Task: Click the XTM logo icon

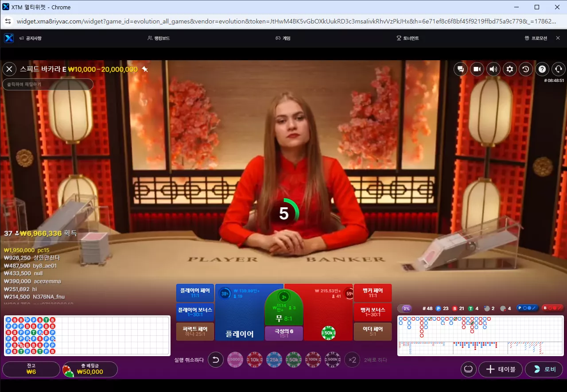Action: tap(9, 38)
